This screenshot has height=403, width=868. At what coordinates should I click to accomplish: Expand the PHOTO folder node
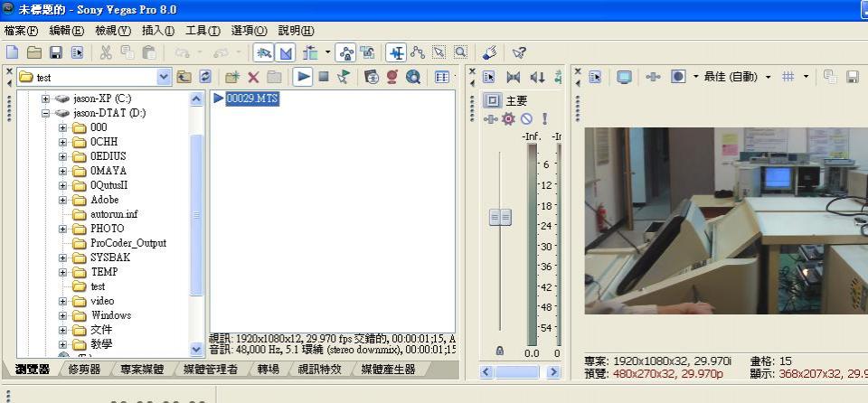62,229
